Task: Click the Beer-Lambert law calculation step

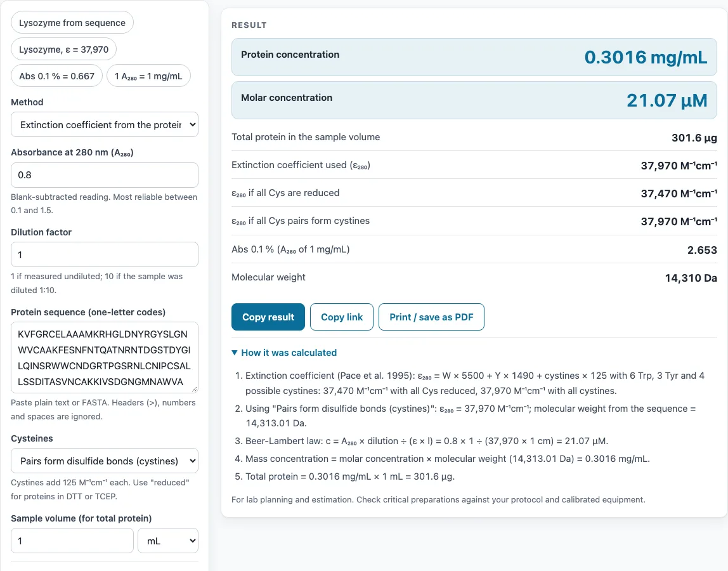Action: pyautogui.click(x=427, y=441)
